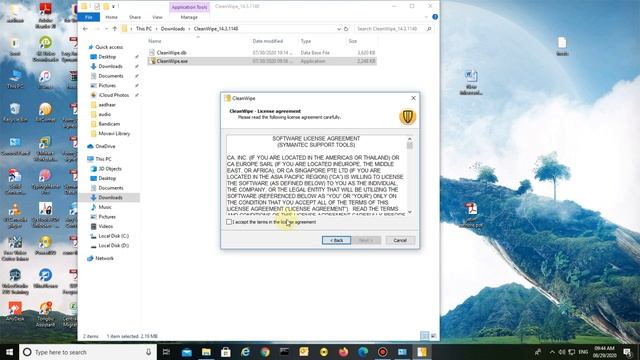
Task: Click the taskbar search box
Action: (x=88, y=352)
